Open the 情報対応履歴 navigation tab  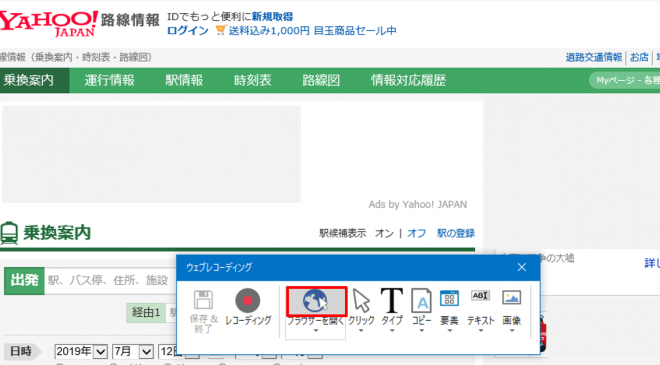[408, 80]
